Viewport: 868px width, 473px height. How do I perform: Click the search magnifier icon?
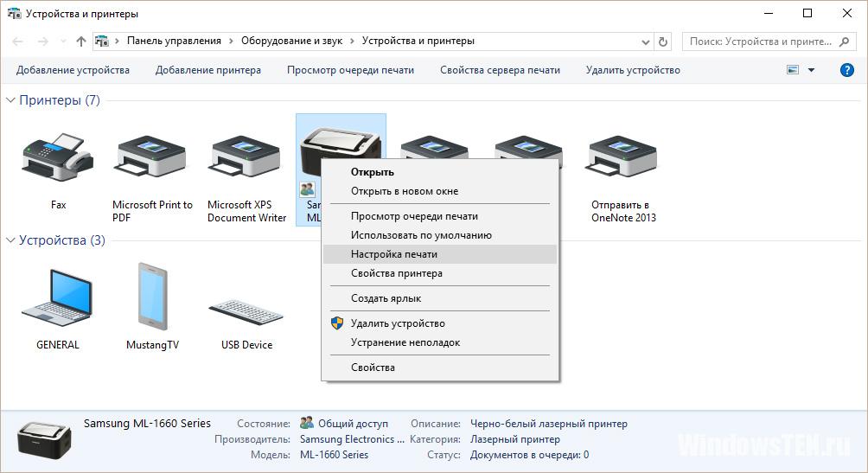click(x=844, y=42)
